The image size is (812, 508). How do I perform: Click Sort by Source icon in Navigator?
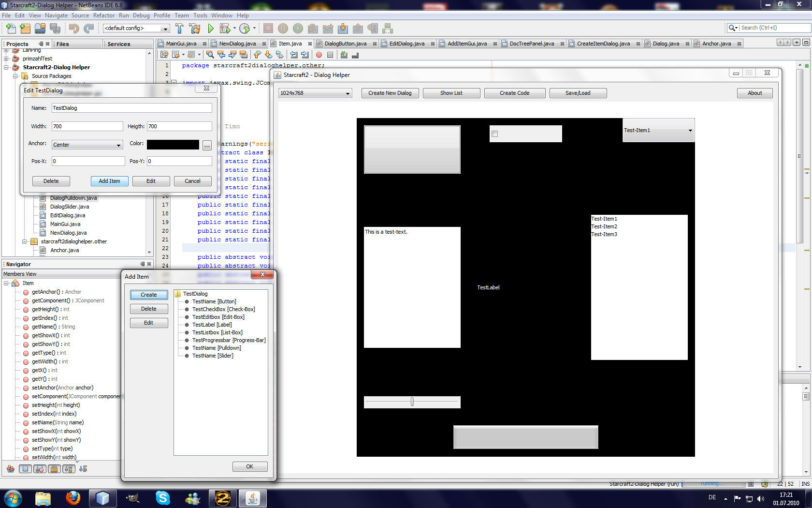pyautogui.click(x=83, y=469)
